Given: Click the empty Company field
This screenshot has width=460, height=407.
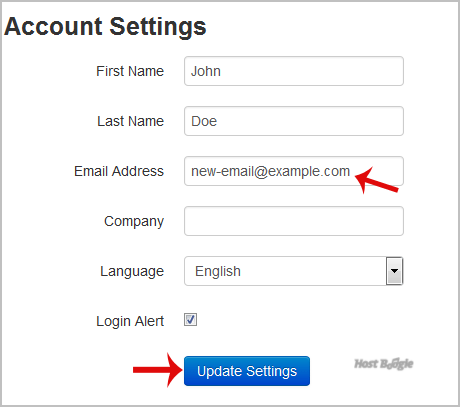Looking at the screenshot, I should (294, 221).
